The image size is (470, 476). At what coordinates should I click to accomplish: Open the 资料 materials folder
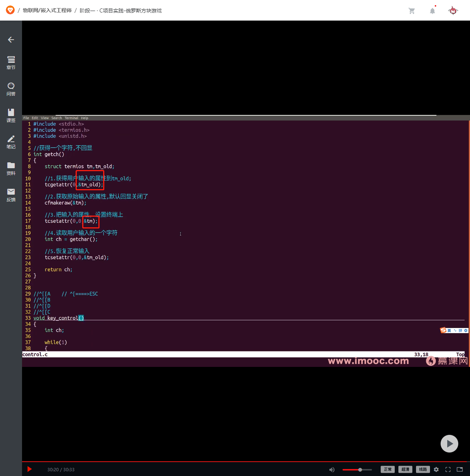point(11,168)
